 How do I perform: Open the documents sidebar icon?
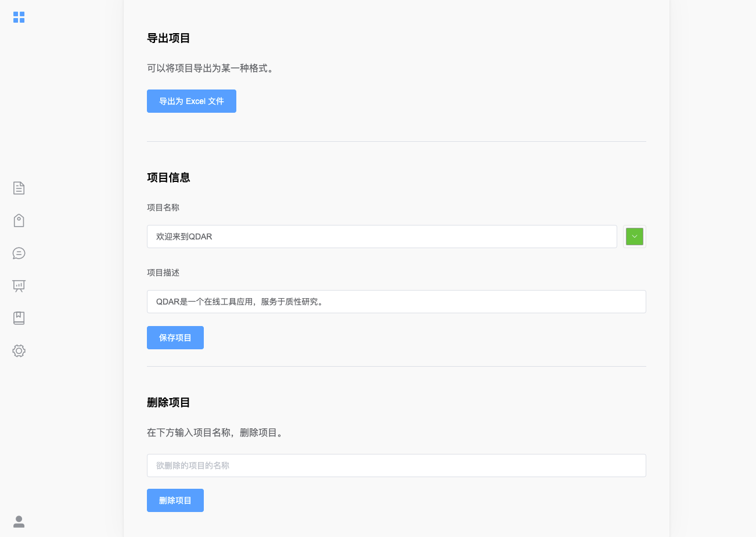tap(19, 188)
